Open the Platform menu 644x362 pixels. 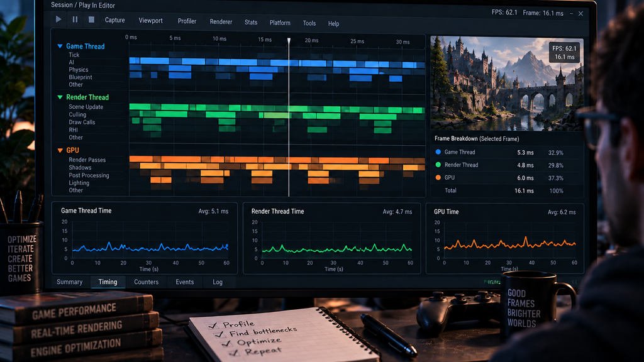coord(280,23)
